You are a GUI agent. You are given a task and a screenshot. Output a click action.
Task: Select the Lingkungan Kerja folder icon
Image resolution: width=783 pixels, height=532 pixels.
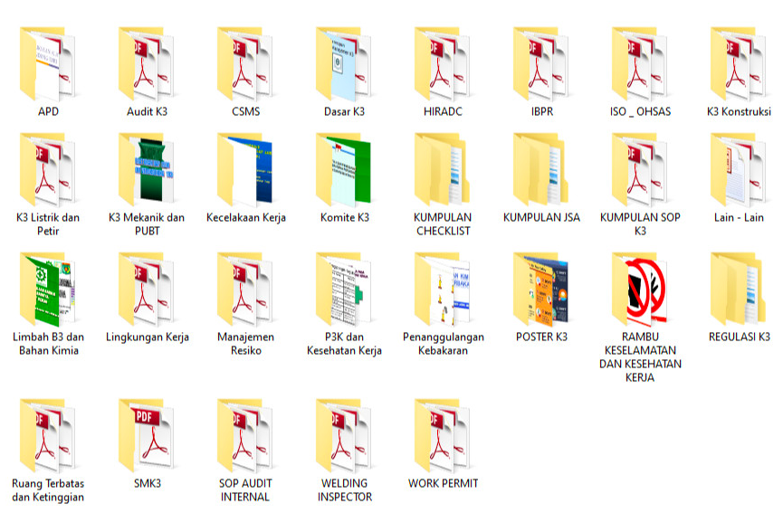point(147,290)
